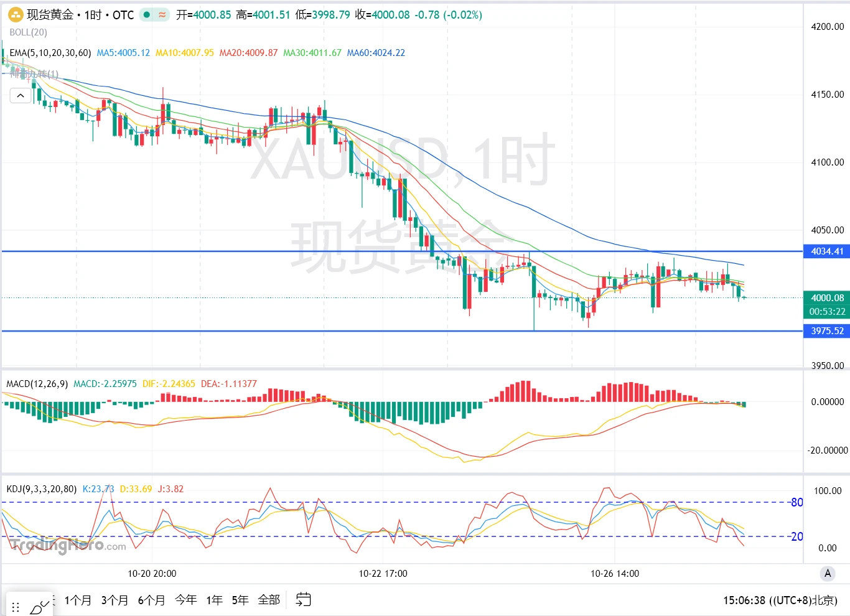Click the 收=4000.08 closing price value
Screen dimensions: 850x616
[383, 14]
